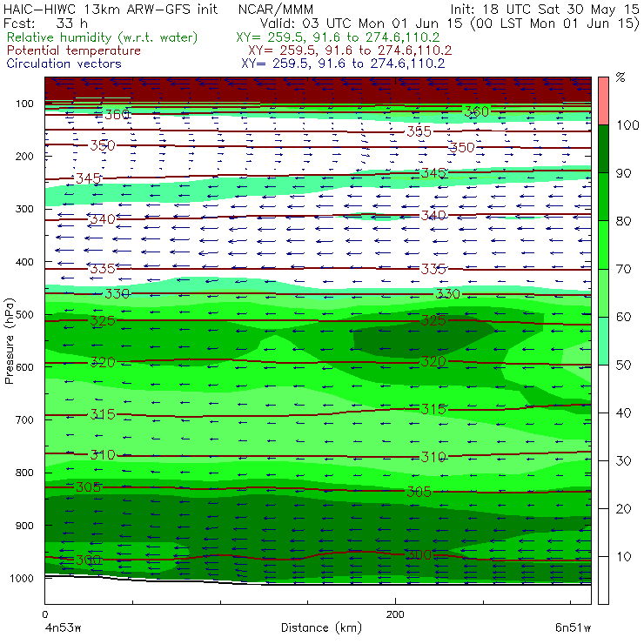Click the 90–100% darkest green colorbar segment
Screen dimensions: 644x644
point(603,149)
